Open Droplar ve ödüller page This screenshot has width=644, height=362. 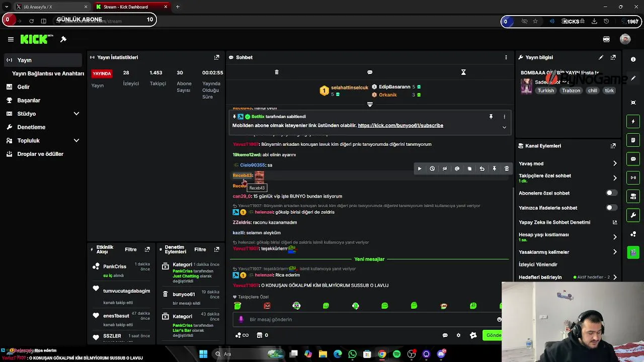42,154
